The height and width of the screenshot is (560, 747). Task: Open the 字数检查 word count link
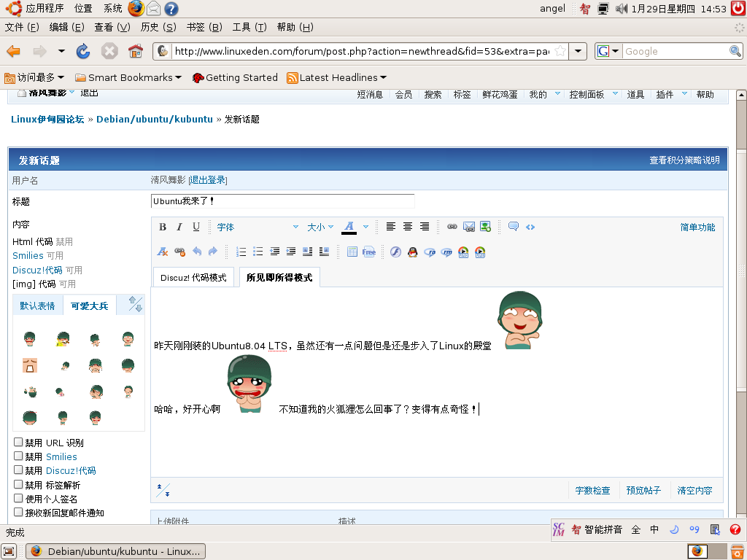point(592,491)
